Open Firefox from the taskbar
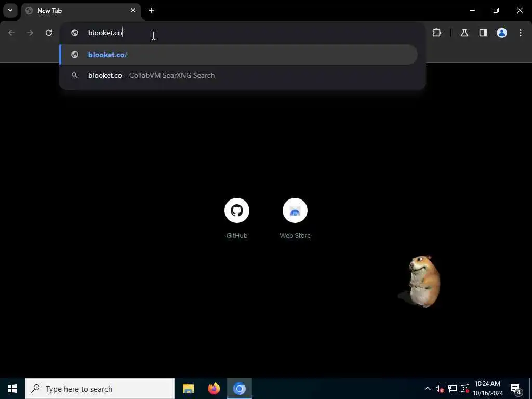Screen dimensions: 532x399 (x=214, y=389)
